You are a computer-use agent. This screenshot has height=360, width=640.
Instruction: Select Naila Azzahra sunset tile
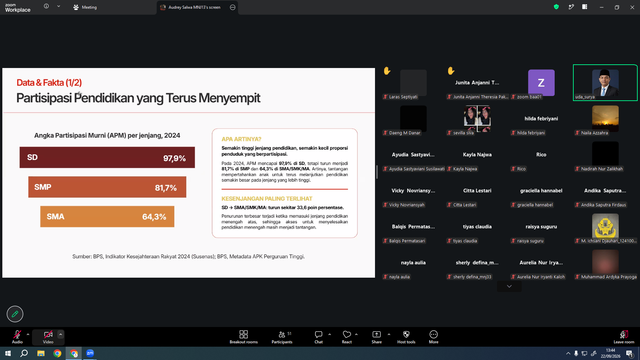(605, 118)
